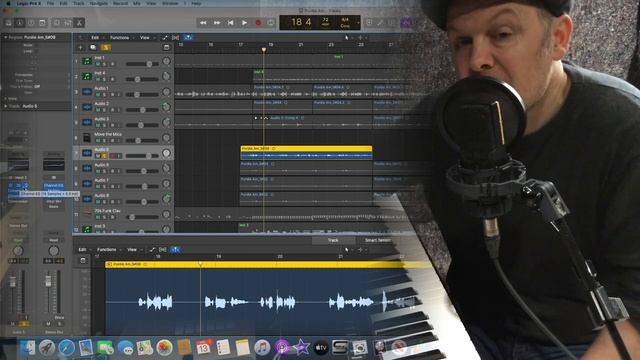Viewport: 640px width, 360px height.
Task: Open the Mix menu
Action: [x=137, y=3]
